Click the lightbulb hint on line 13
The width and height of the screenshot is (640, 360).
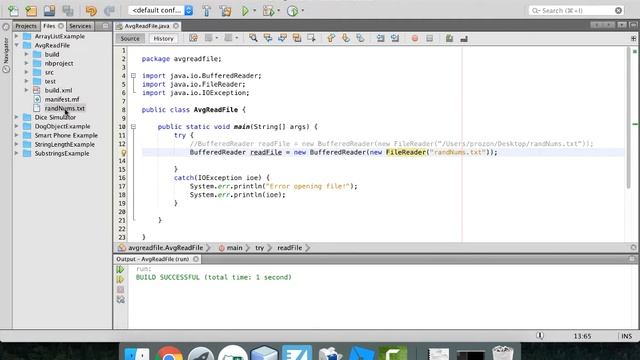(123, 153)
